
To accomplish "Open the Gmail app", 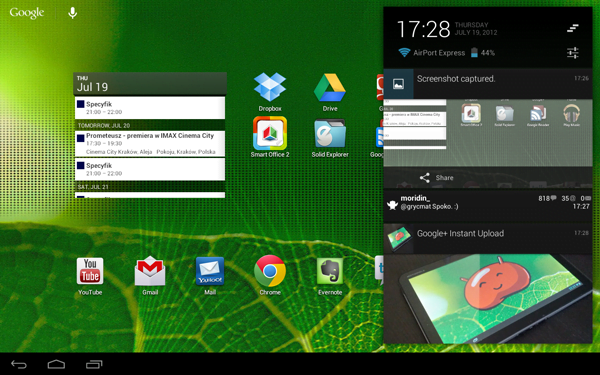I will click(x=150, y=276).
